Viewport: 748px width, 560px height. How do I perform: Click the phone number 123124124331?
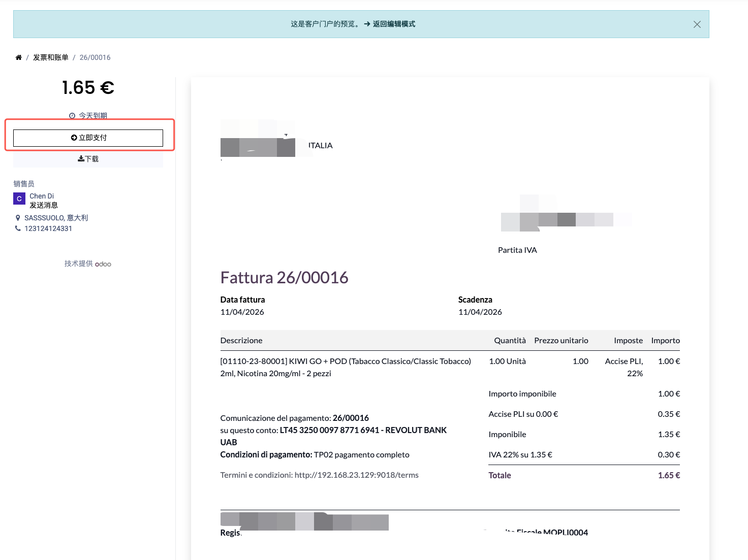coord(48,228)
